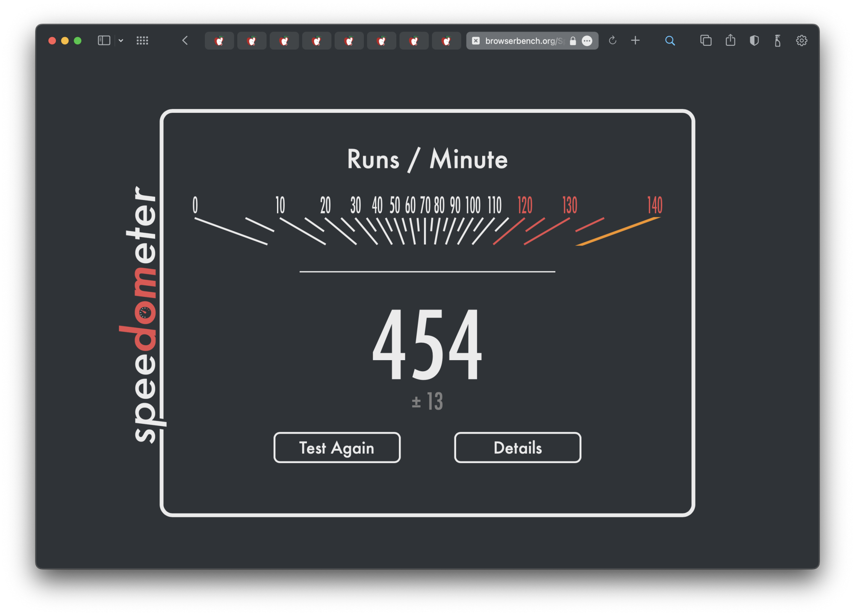Open the Share menu

731,40
